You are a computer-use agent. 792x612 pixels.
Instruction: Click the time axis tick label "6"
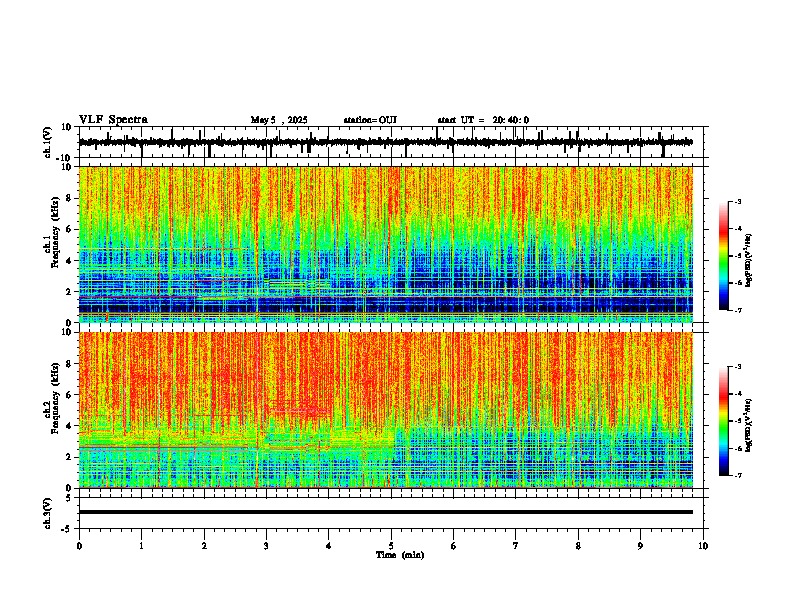pos(454,546)
